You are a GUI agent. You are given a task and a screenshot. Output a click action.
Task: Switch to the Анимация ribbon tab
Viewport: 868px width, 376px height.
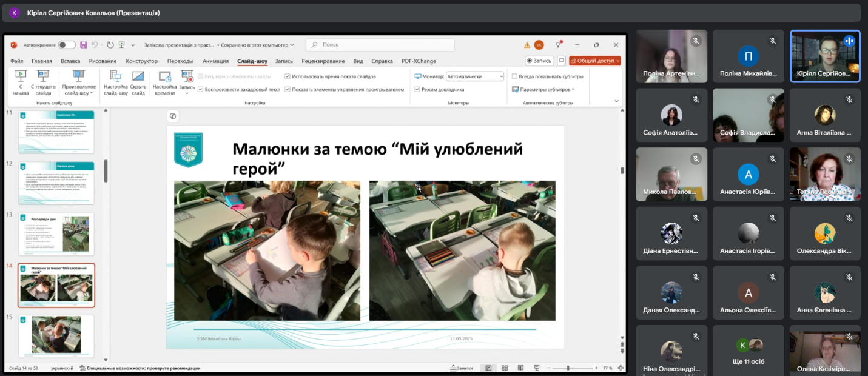pos(215,61)
